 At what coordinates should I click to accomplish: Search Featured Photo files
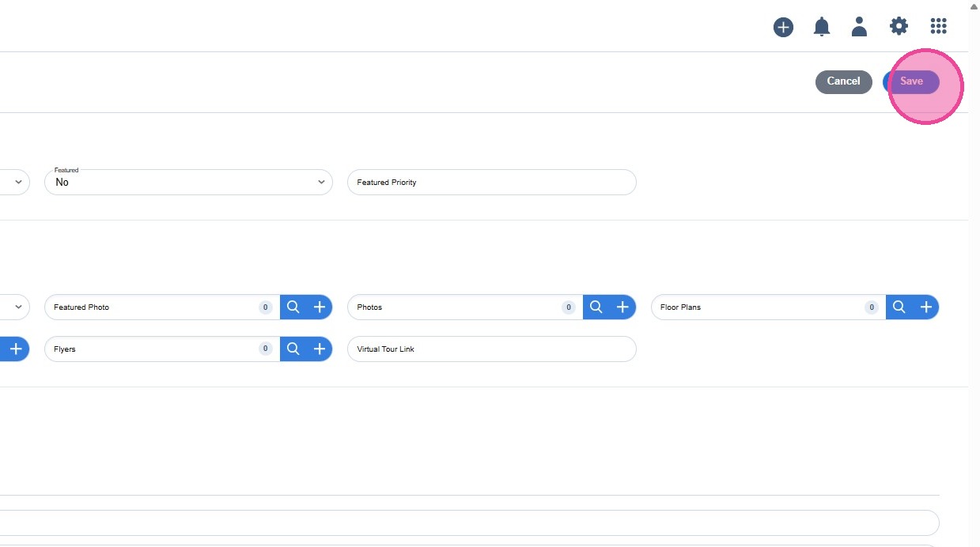[x=293, y=307]
